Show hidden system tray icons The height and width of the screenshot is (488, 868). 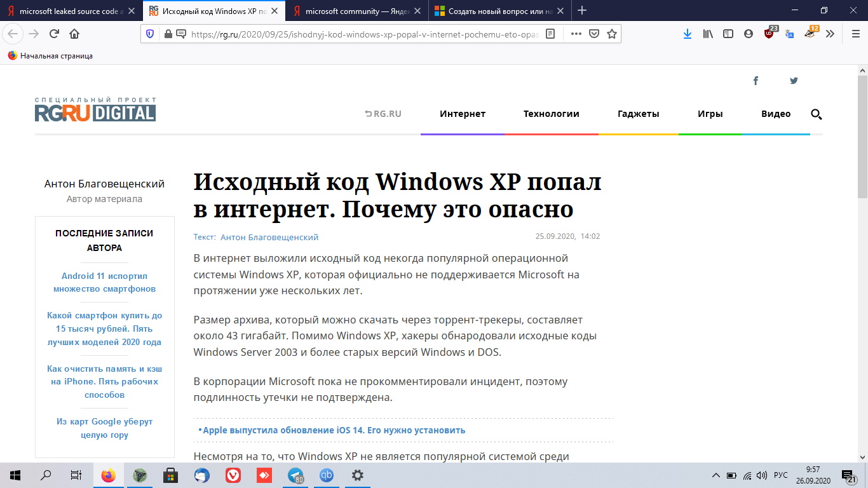[715, 475]
